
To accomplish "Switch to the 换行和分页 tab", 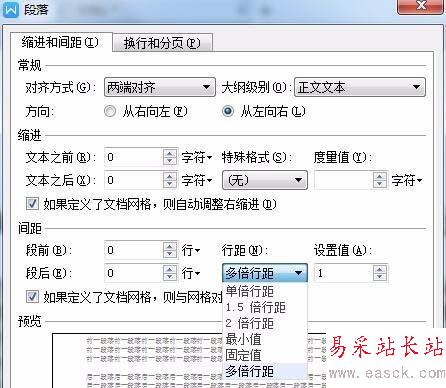I will pyautogui.click(x=163, y=43).
